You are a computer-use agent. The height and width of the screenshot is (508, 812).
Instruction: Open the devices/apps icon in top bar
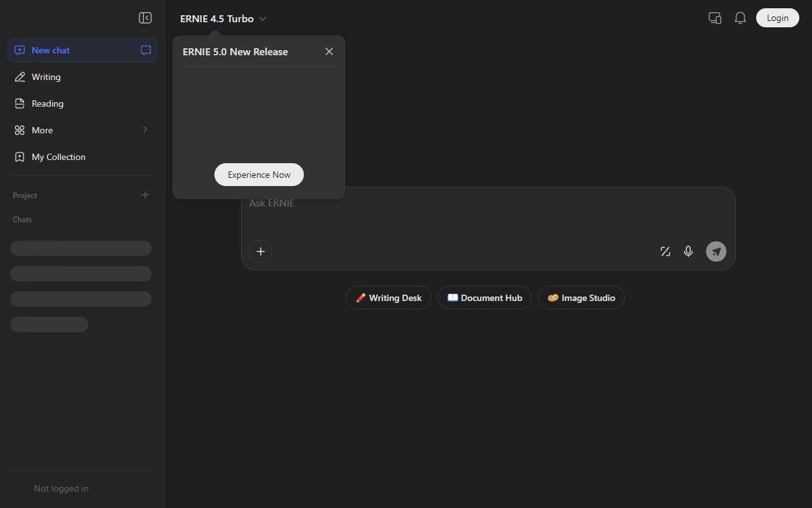714,18
